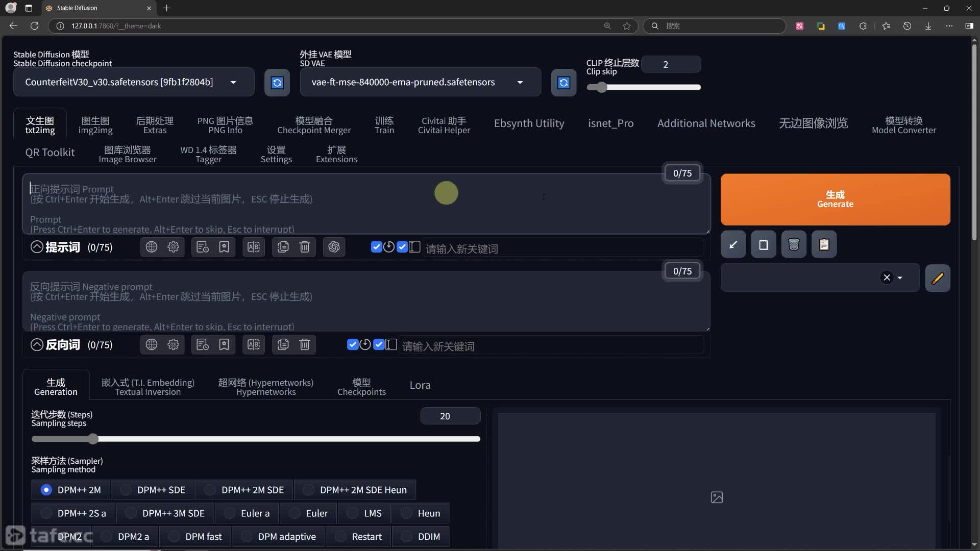Clear the styles selection with X
980x551 pixels.
pos(887,278)
